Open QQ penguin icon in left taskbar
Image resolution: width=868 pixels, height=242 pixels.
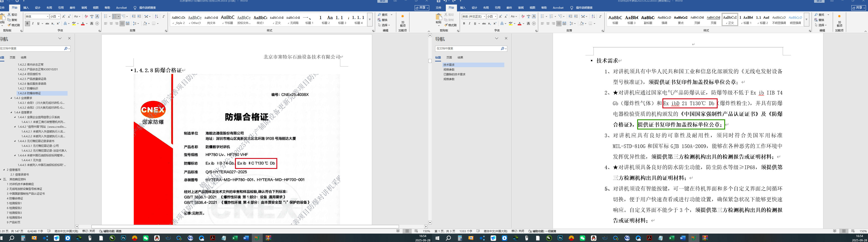[157, 238]
